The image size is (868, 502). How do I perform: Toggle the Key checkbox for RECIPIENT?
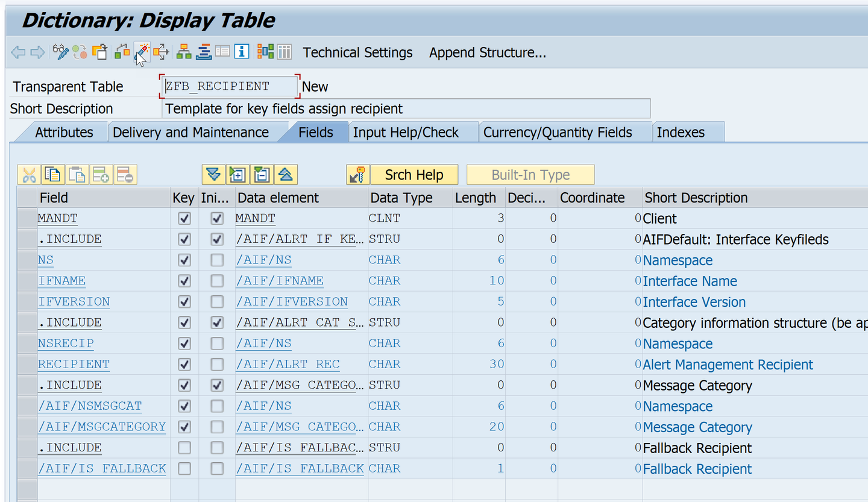click(x=184, y=364)
